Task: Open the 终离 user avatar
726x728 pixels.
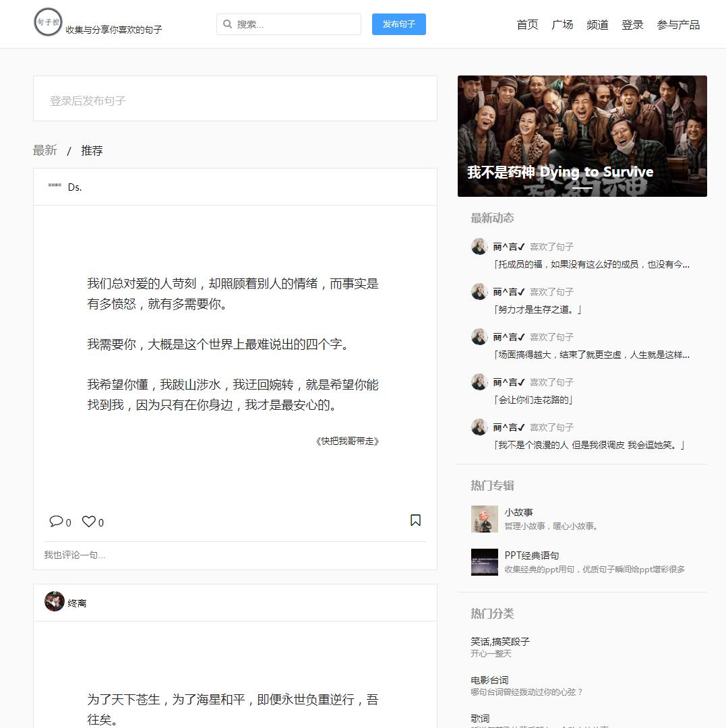Action: [x=55, y=601]
